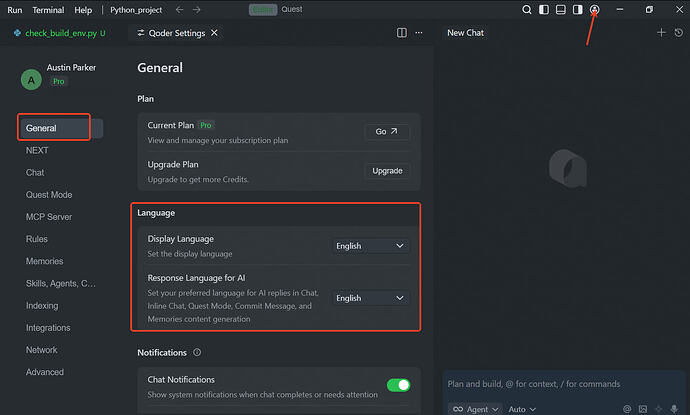Close the Qoder Settings tab
The width and height of the screenshot is (690, 415).
point(214,33)
